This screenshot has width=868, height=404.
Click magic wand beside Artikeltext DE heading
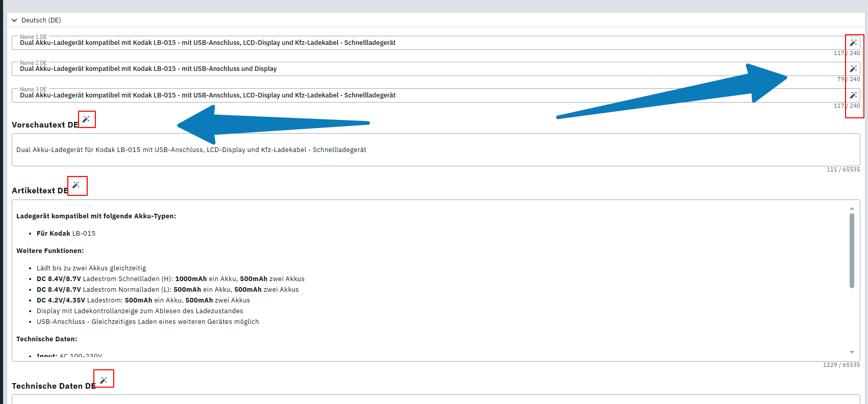76,185
